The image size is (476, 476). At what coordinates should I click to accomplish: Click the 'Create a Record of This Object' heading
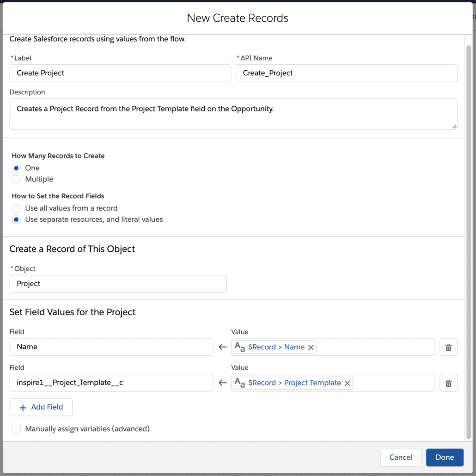(x=72, y=249)
